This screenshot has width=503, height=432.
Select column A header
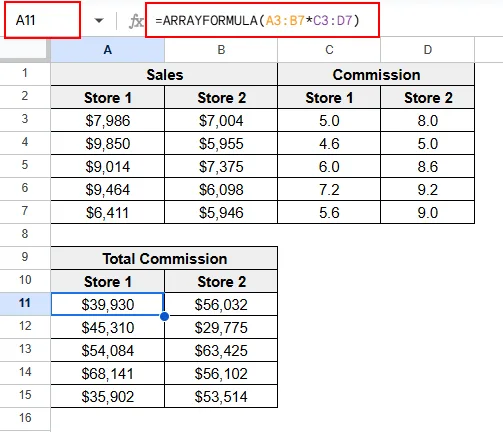[x=107, y=50]
